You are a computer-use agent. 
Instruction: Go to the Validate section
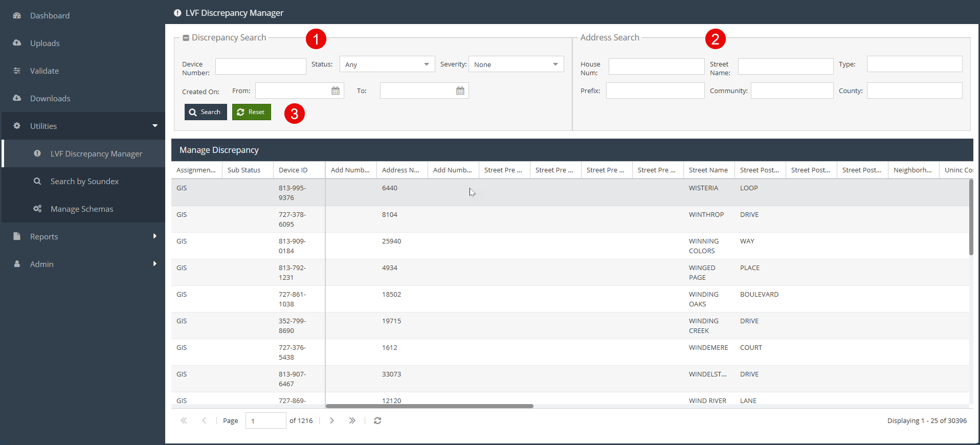tap(44, 71)
